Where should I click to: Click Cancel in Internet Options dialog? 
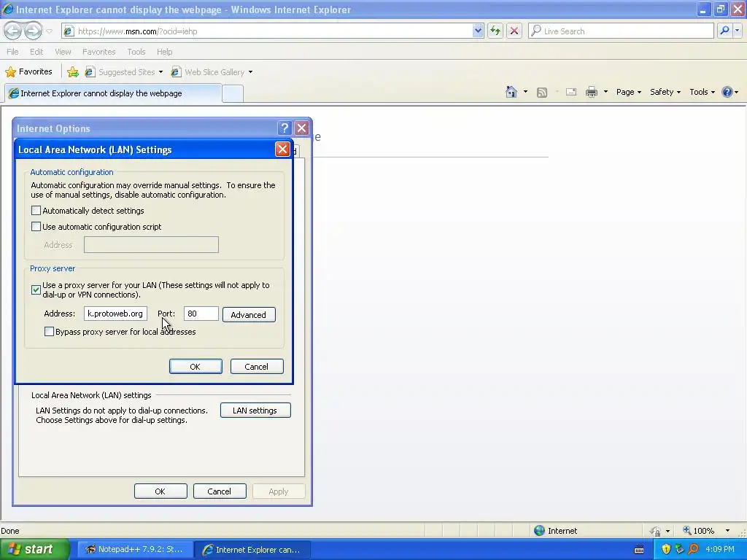[x=220, y=491]
